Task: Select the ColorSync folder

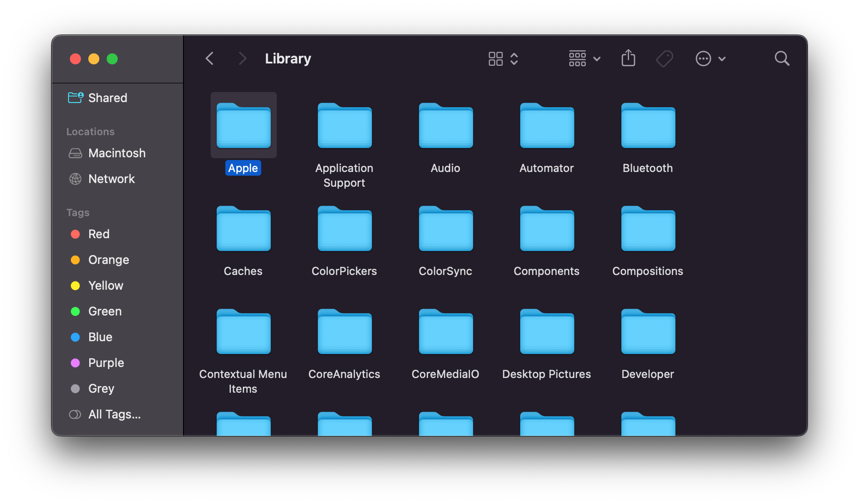Action: 446,228
